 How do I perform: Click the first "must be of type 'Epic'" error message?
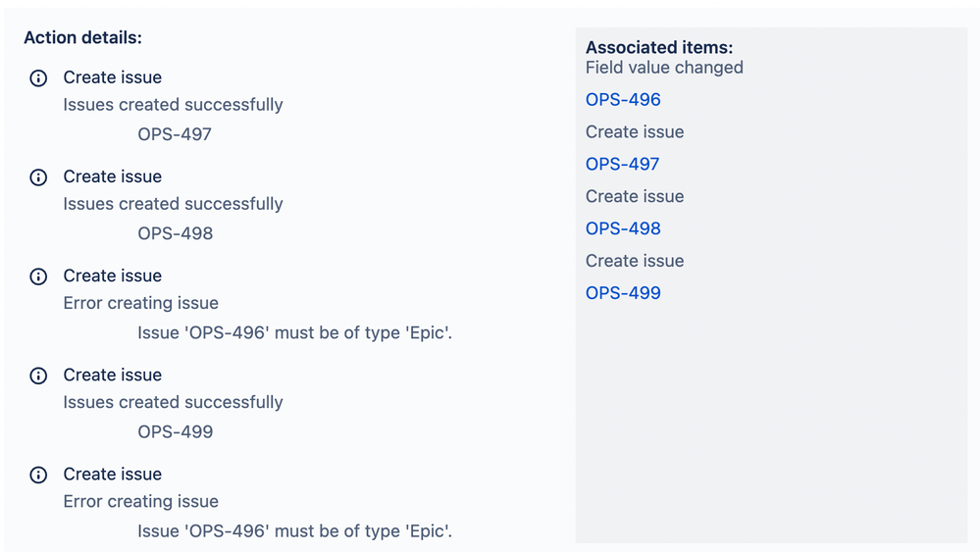tap(294, 332)
